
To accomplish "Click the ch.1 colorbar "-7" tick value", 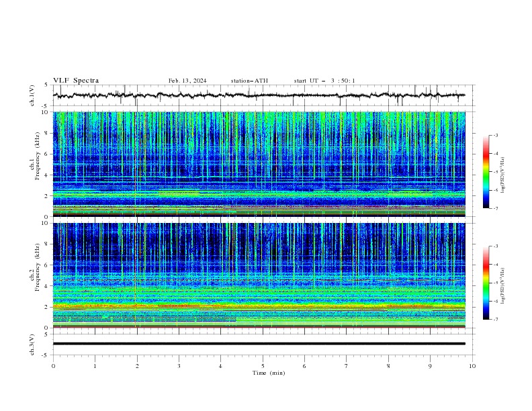I will (496, 208).
